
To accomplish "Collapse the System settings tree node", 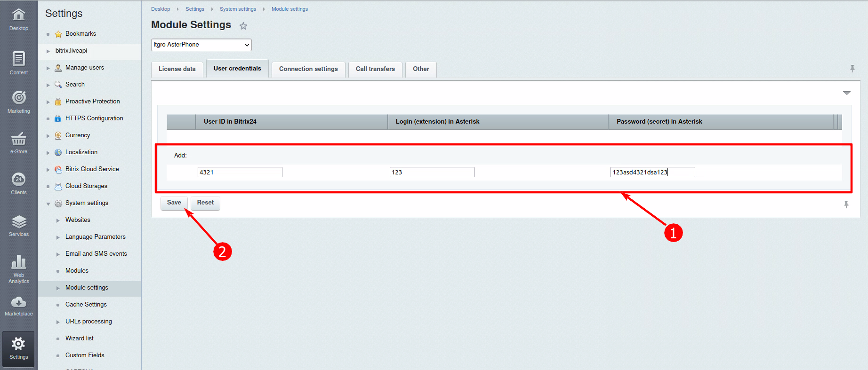I will coord(48,204).
